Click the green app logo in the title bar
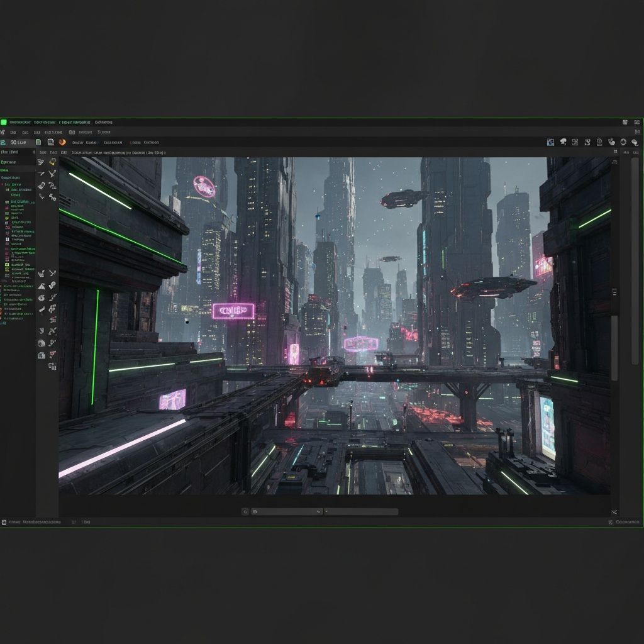Viewport: 644px width, 644px height. [x=4, y=122]
